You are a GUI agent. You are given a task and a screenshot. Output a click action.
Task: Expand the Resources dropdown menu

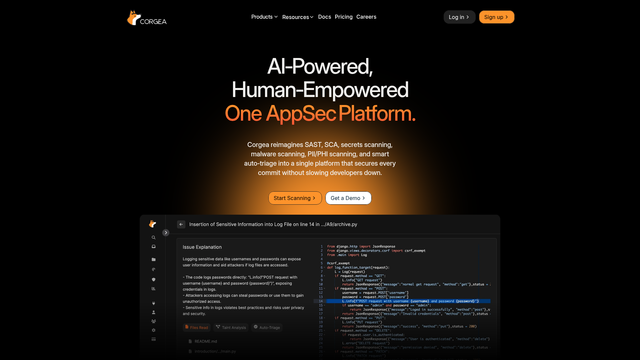tap(298, 17)
